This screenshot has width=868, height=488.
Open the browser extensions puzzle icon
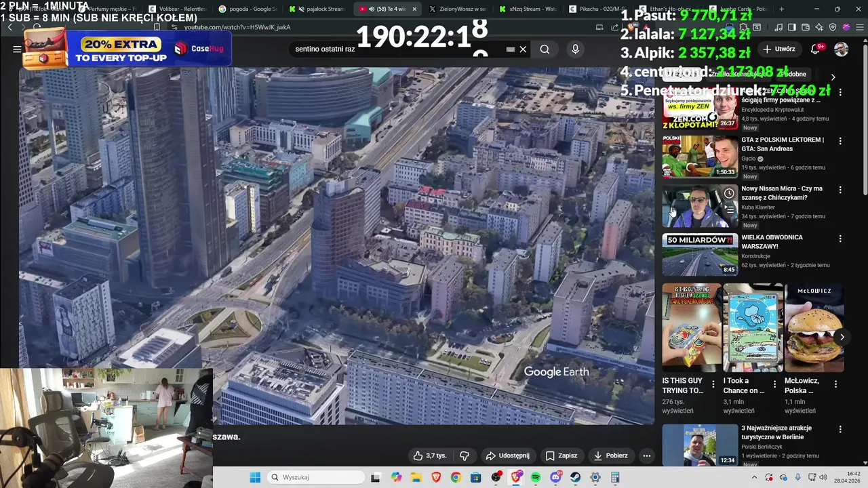click(744, 27)
